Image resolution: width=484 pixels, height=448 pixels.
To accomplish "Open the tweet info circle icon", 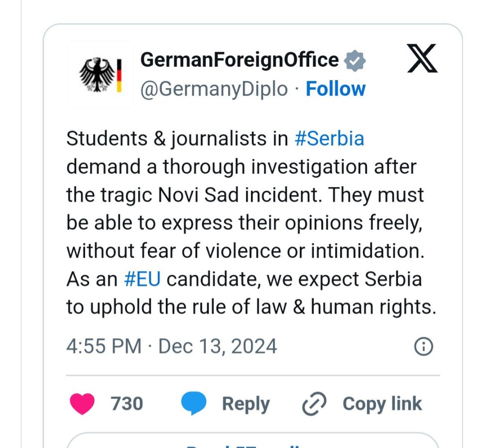I will (x=424, y=346).
